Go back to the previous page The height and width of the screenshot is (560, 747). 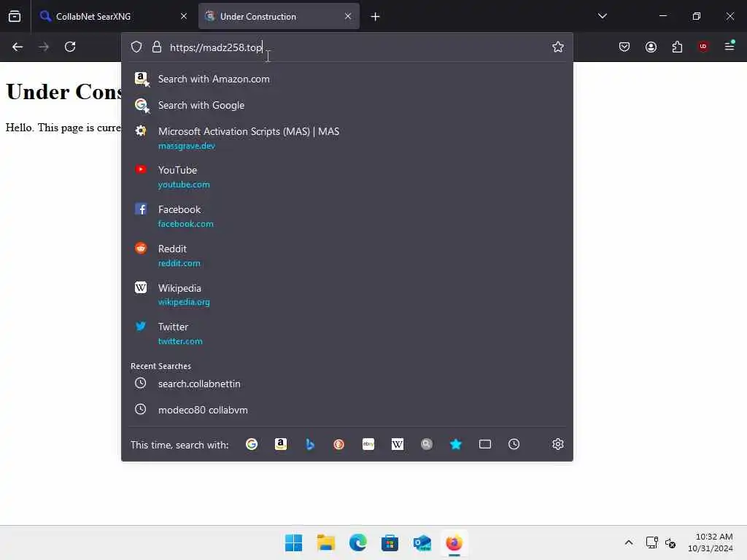(x=18, y=47)
